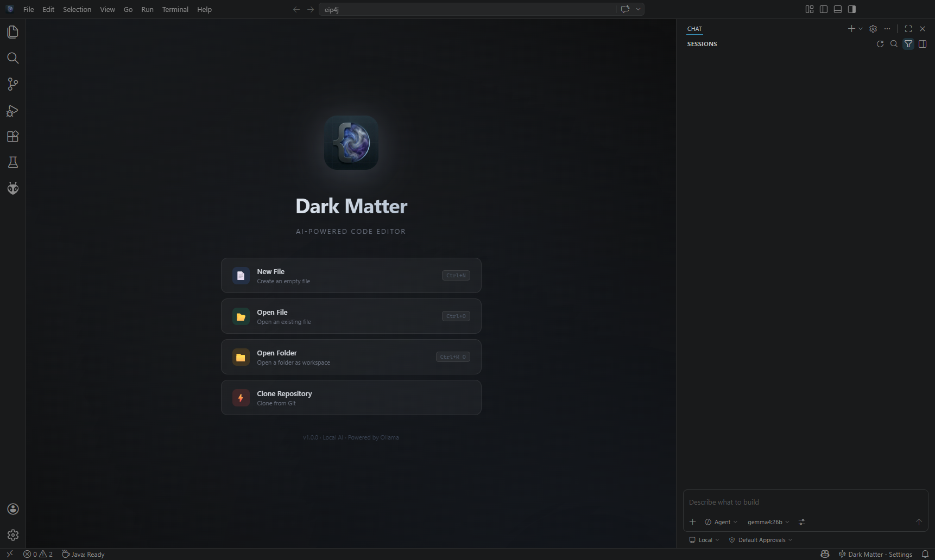Screen dimensions: 935x560
Task: Open the PlatformIO alien icon view
Action: (x=12, y=188)
